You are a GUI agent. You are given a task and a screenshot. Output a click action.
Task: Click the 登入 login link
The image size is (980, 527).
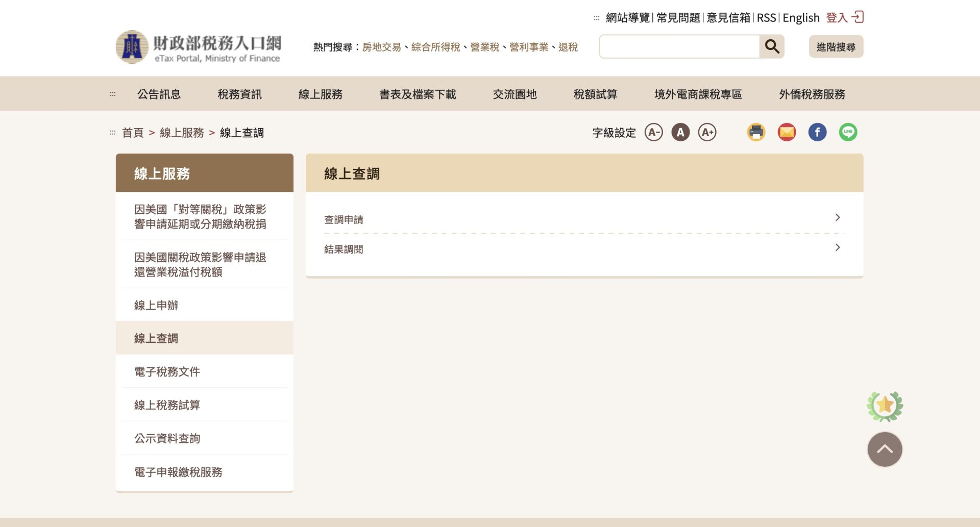pyautogui.click(x=844, y=18)
